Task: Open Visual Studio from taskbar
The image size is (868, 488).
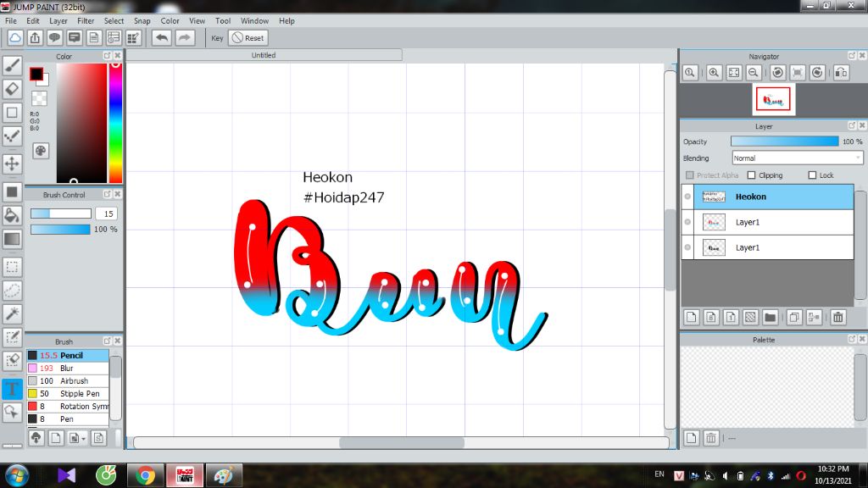Action: (66, 475)
